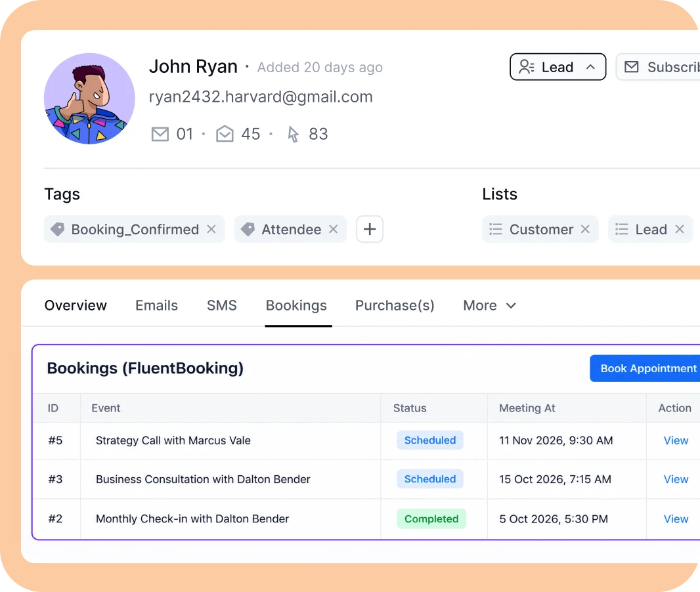Click the list icon on Customer chip
700x592 pixels.
pyautogui.click(x=496, y=229)
